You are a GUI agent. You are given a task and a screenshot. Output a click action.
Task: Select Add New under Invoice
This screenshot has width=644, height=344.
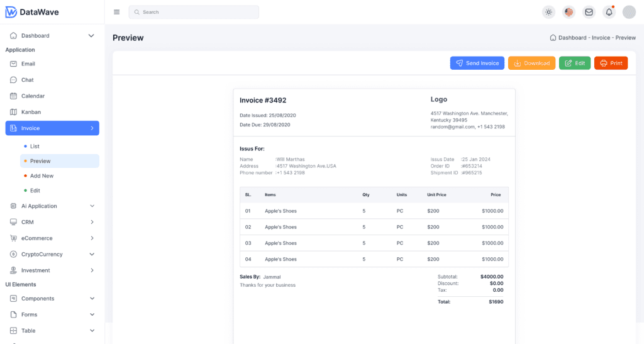tap(42, 176)
